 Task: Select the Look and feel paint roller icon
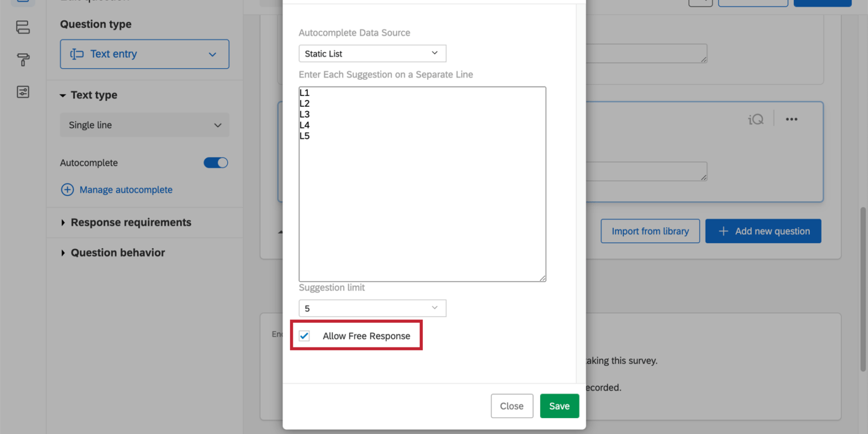click(23, 59)
